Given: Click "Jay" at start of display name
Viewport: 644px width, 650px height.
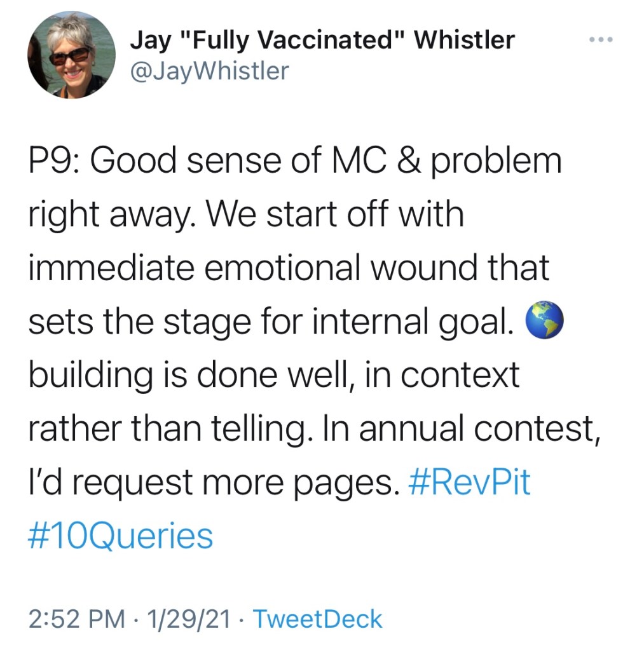Looking at the screenshot, I should coord(149,40).
